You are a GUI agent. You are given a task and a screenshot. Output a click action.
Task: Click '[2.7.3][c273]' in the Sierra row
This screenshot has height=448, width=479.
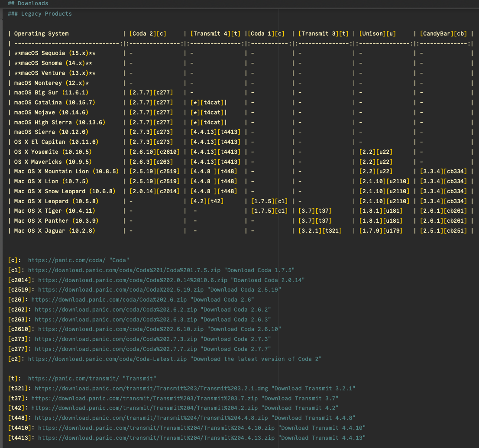tap(151, 132)
